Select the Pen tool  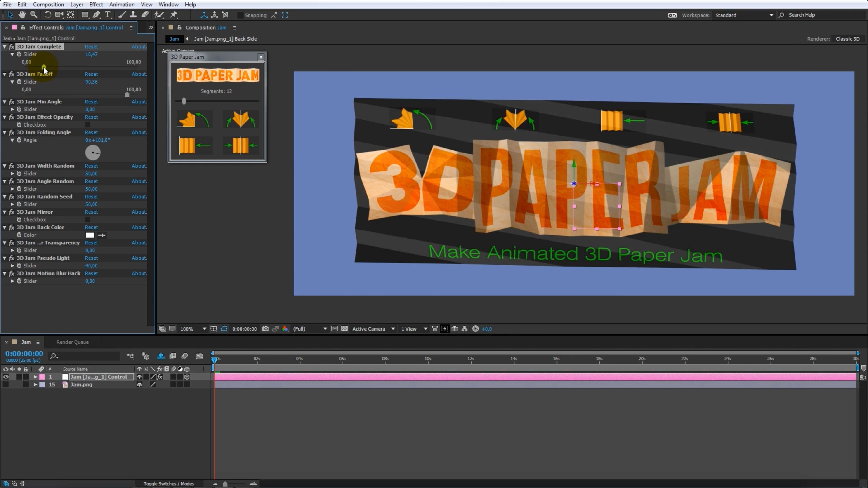click(96, 14)
